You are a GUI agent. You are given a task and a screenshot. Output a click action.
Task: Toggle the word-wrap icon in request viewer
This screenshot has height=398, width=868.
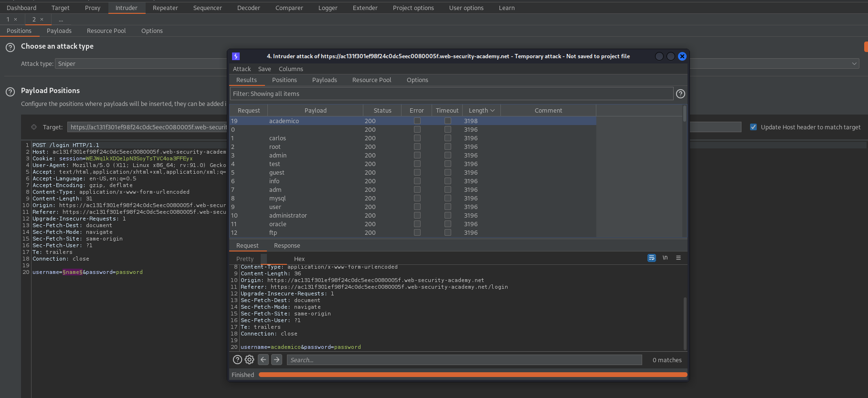[652, 258]
